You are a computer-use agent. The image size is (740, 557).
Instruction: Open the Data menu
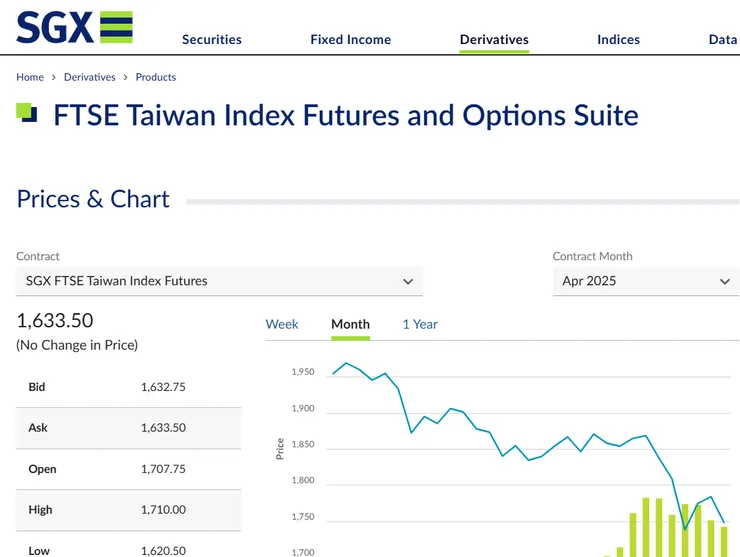click(x=723, y=40)
